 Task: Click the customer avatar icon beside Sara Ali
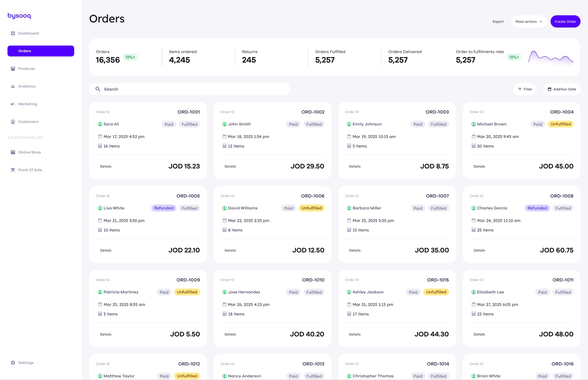[100, 124]
